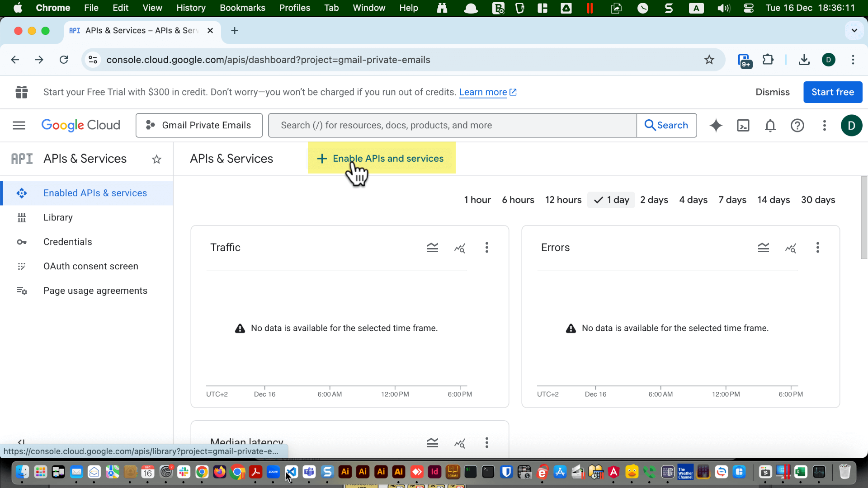
Task: Pin APIs & Services with the star
Action: (x=156, y=159)
